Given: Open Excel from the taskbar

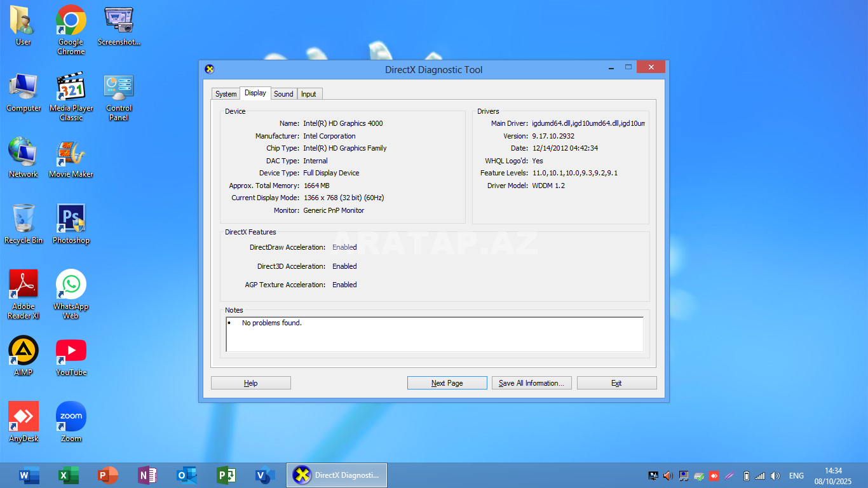Looking at the screenshot, I should coord(68,475).
